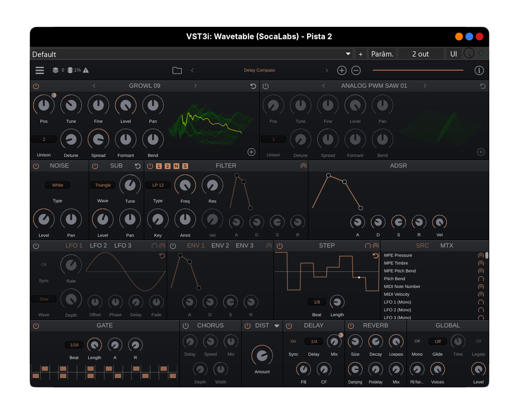
Task: Open the hamburger menu in the top toolbar
Action: pos(39,70)
